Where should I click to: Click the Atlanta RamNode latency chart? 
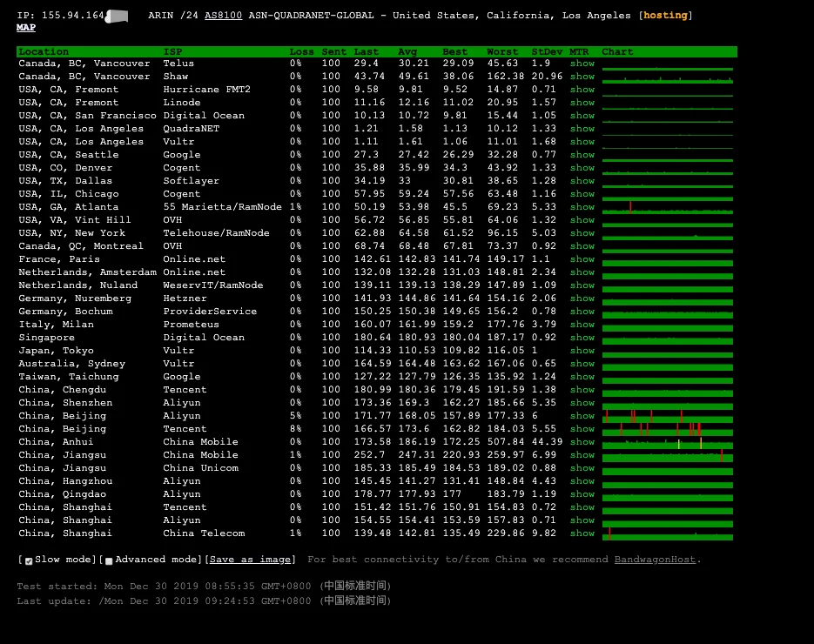[x=668, y=207]
